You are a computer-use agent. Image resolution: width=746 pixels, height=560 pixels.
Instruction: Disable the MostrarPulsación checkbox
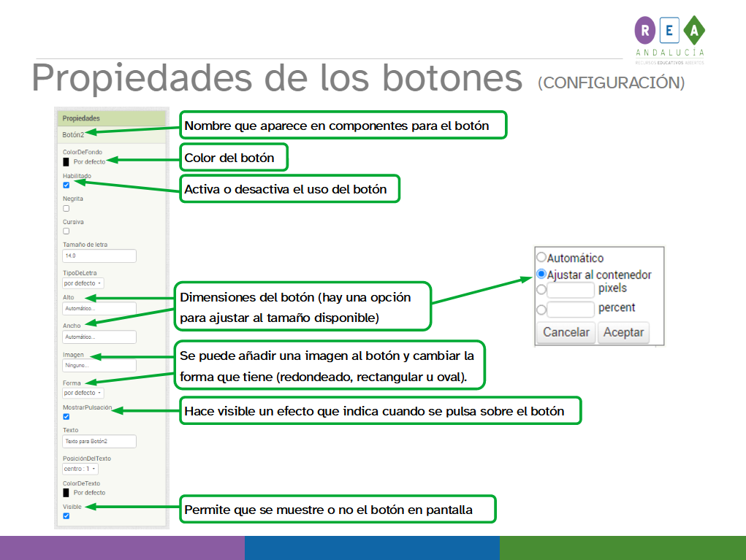click(66, 416)
